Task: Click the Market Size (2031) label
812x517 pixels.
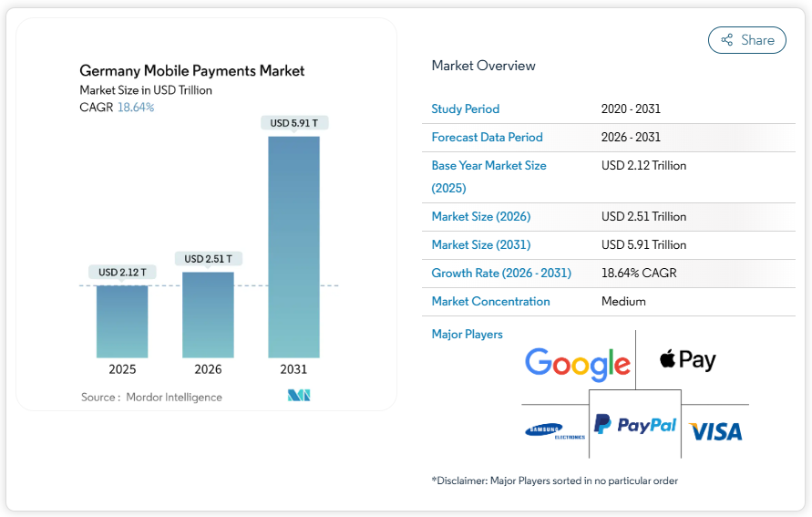Action: tap(480, 244)
